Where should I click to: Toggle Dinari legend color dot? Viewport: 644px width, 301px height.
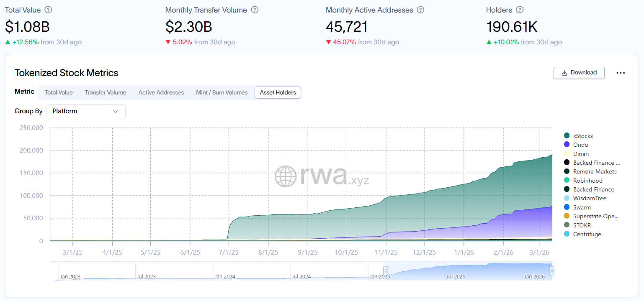567,154
